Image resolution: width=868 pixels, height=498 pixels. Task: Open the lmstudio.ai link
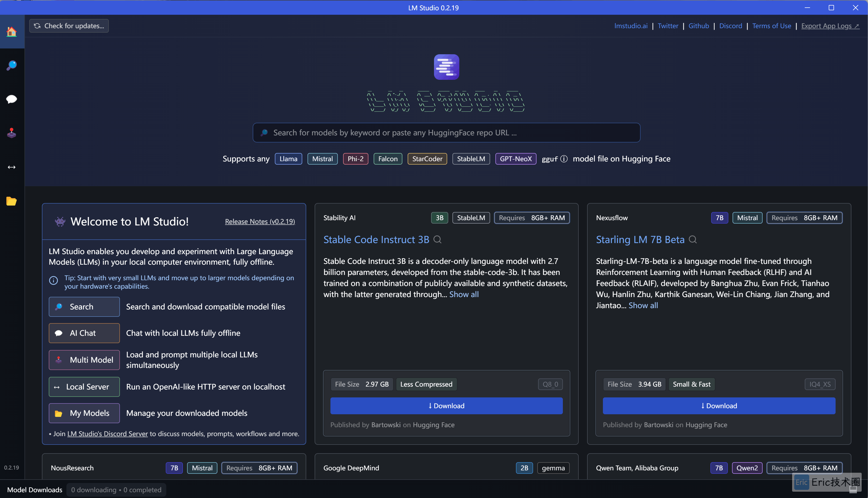631,26
